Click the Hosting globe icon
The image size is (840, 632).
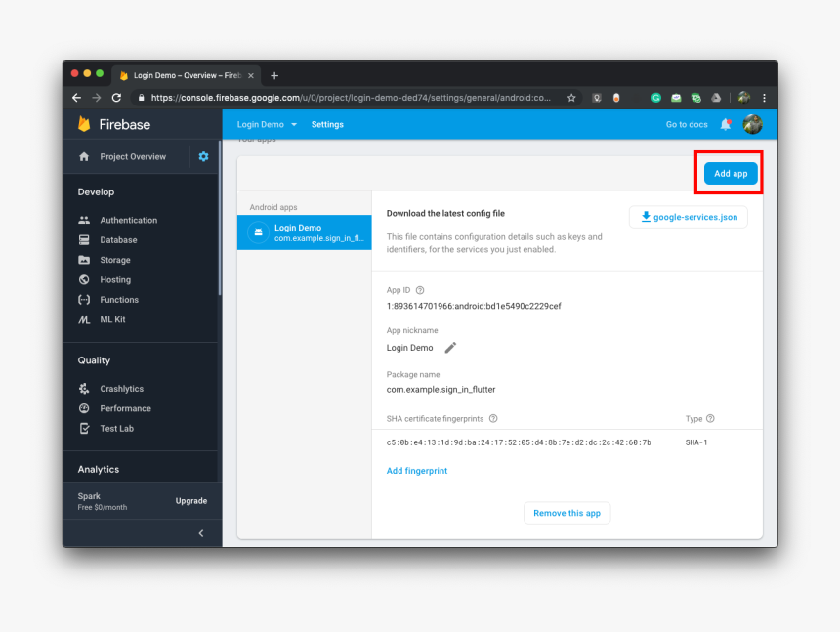tap(84, 279)
